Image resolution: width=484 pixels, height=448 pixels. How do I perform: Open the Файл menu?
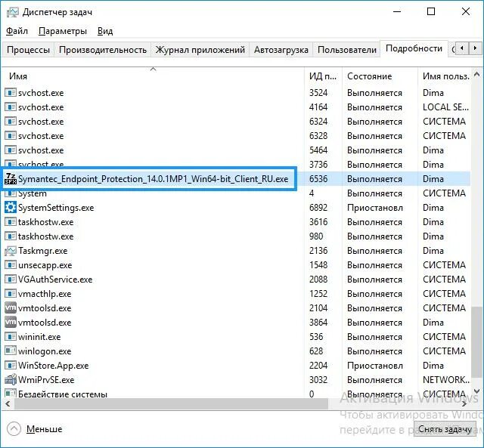[17, 31]
